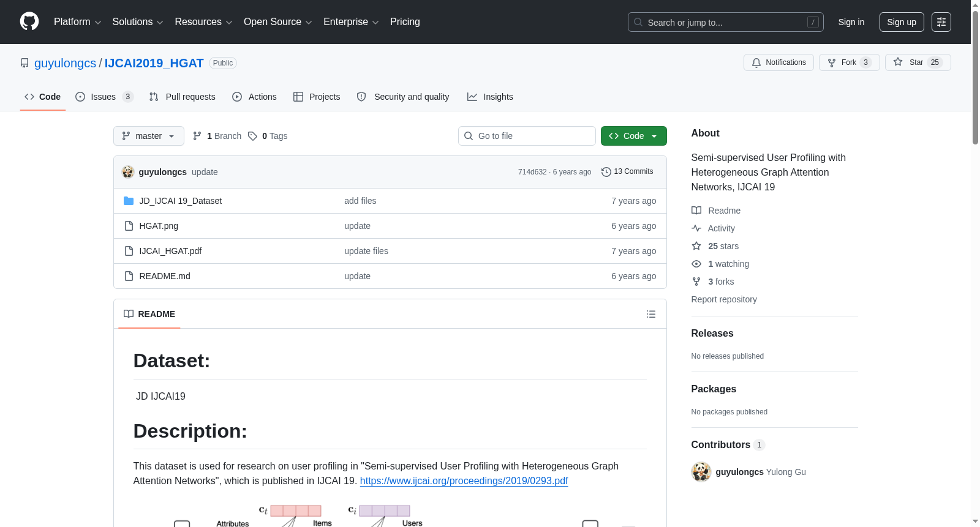Open the README.md file
The width and height of the screenshot is (980, 527).
coord(165,276)
